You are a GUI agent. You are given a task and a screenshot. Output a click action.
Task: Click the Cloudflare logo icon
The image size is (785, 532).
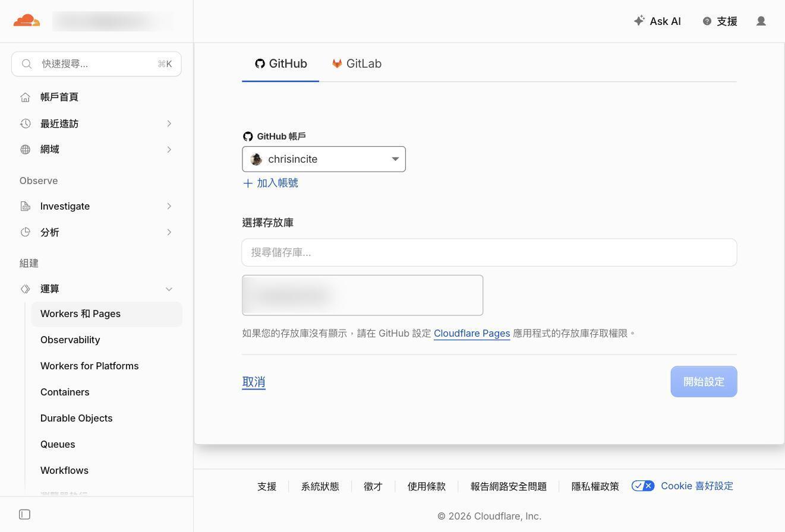click(x=27, y=21)
